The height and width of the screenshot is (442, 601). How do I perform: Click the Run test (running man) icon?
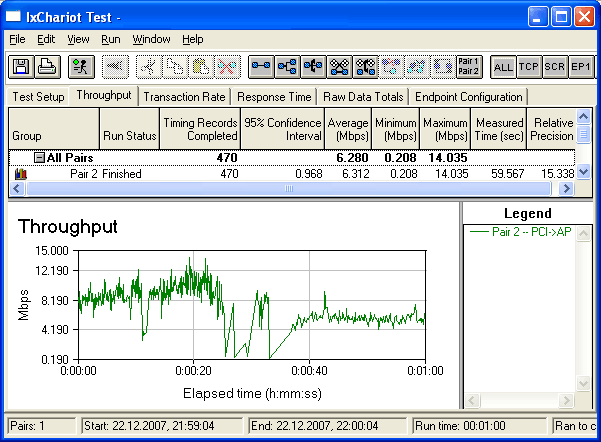[x=81, y=67]
